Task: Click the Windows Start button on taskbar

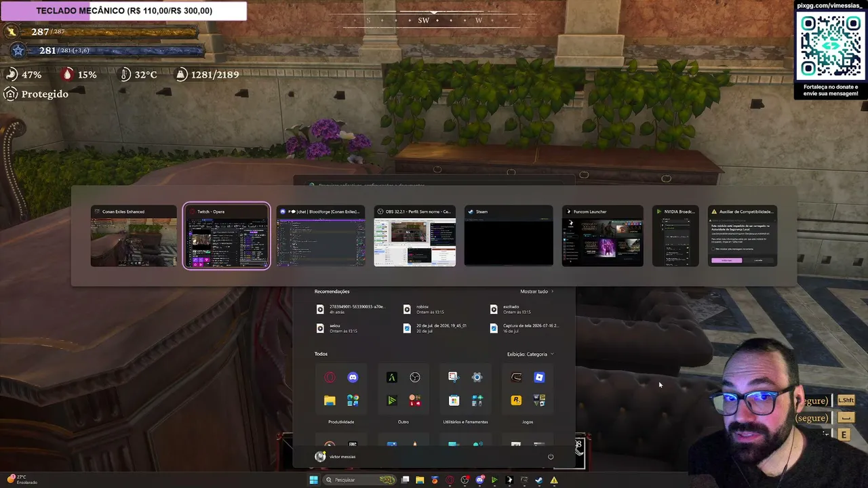Action: (x=313, y=480)
